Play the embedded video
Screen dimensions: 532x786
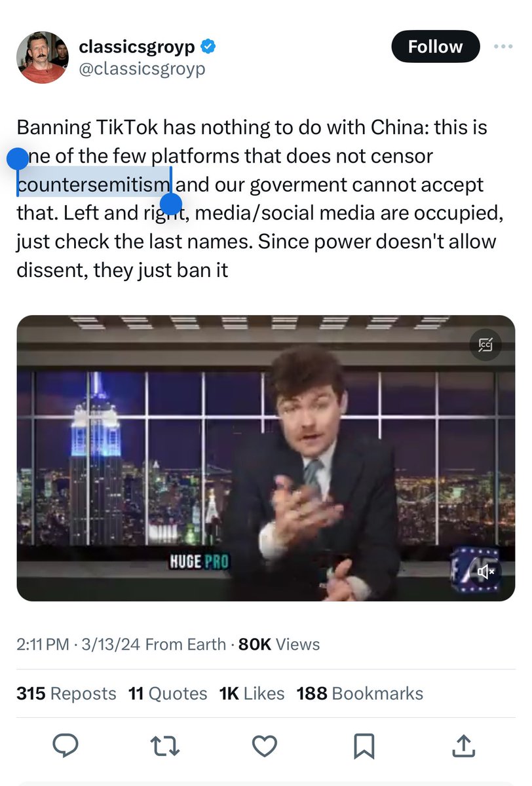click(265, 458)
